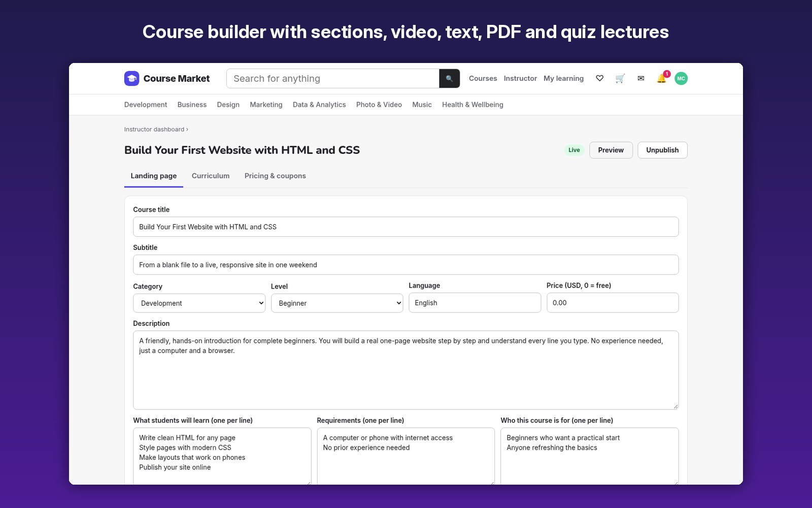Browse the Photo & Video category
The image size is (812, 508).
coord(379,105)
